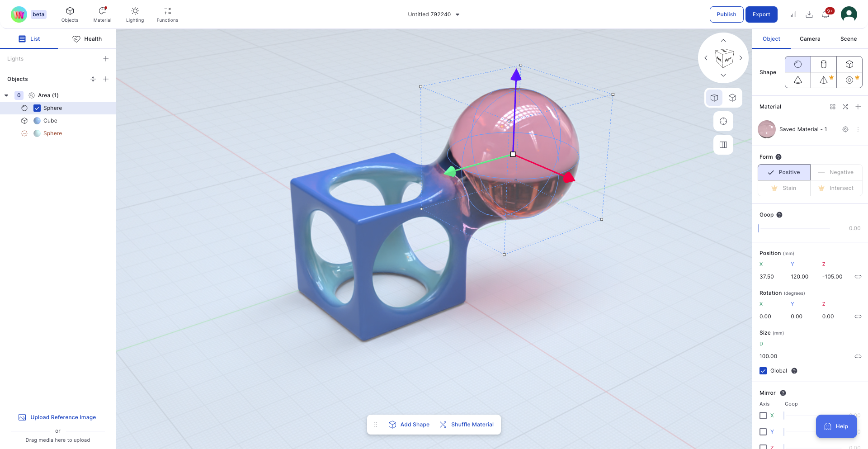
Task: Select the premium Torus shape
Action: coord(849,80)
